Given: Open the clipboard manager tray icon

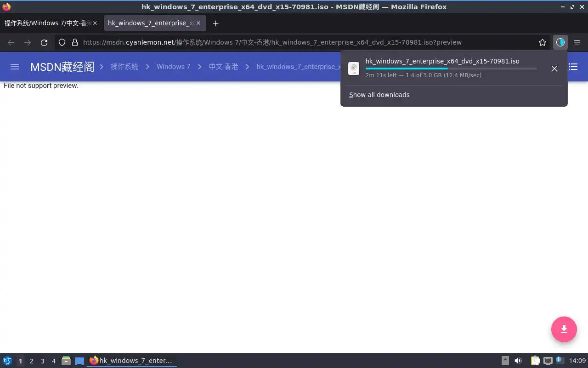Looking at the screenshot, I should 535,361.
